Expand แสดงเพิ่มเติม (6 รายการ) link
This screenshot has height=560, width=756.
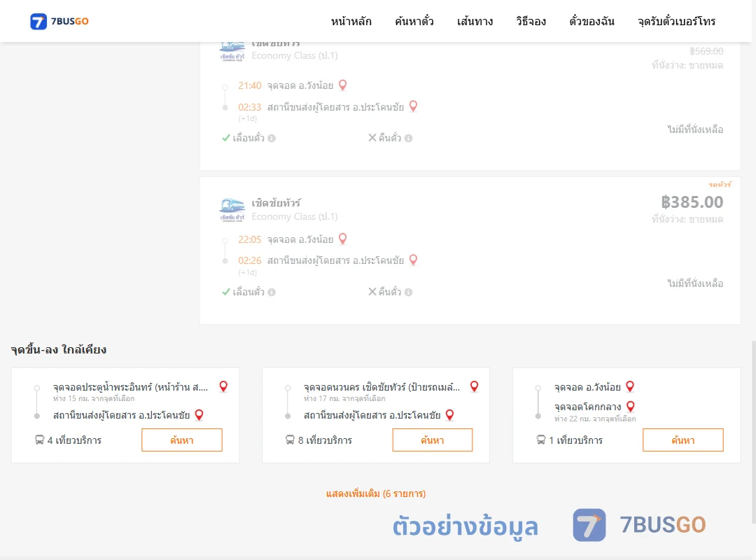pos(376,493)
